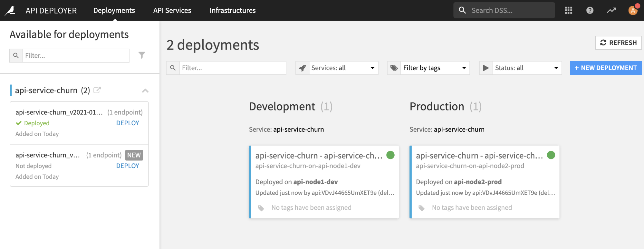644x249 pixels.
Task: Click api-service-churn-on-api-node2-prod text
Action: click(470, 166)
